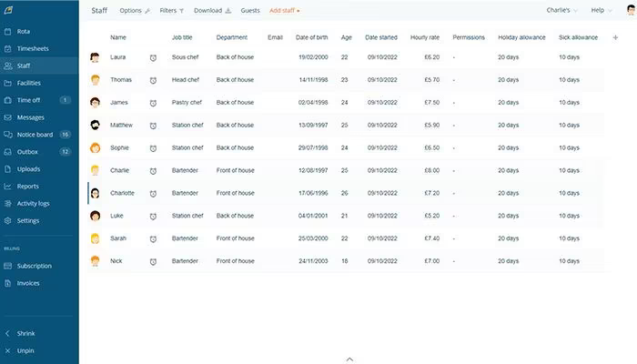Shrink the sidebar
Viewport: 637px width, 364px height.
(x=25, y=334)
